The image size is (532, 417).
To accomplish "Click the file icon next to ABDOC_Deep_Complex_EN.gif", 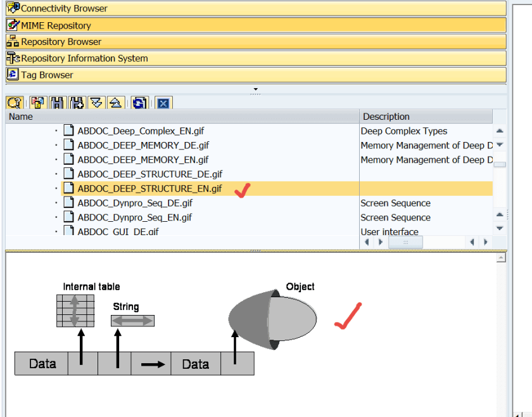I will 68,129.
